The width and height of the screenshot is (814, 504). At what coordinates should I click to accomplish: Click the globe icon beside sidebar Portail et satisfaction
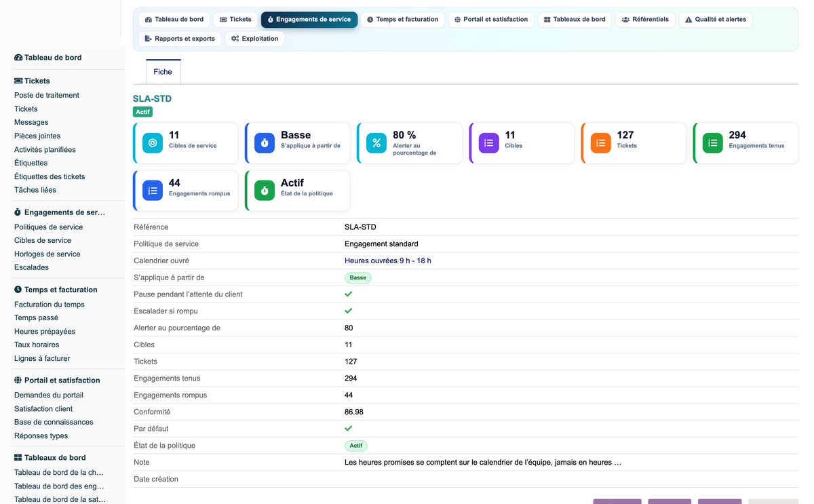(18, 381)
